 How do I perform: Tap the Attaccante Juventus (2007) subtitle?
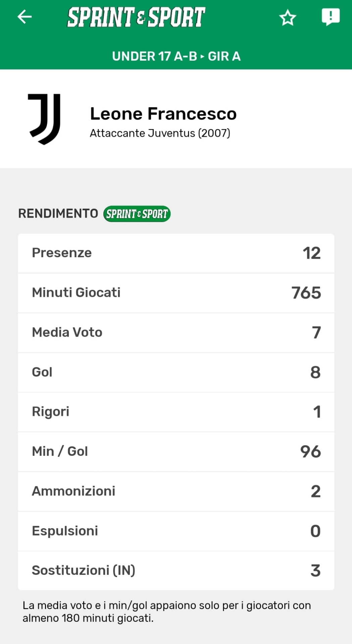pos(160,133)
